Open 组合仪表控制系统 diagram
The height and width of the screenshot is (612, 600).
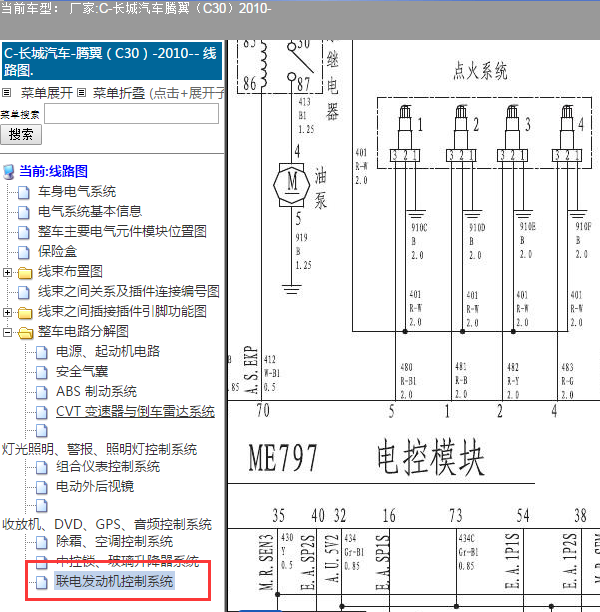coord(108,466)
